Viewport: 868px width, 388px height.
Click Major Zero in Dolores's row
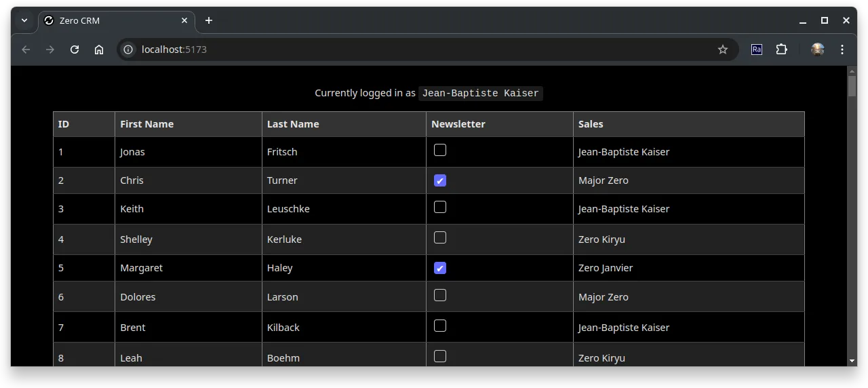689,297
